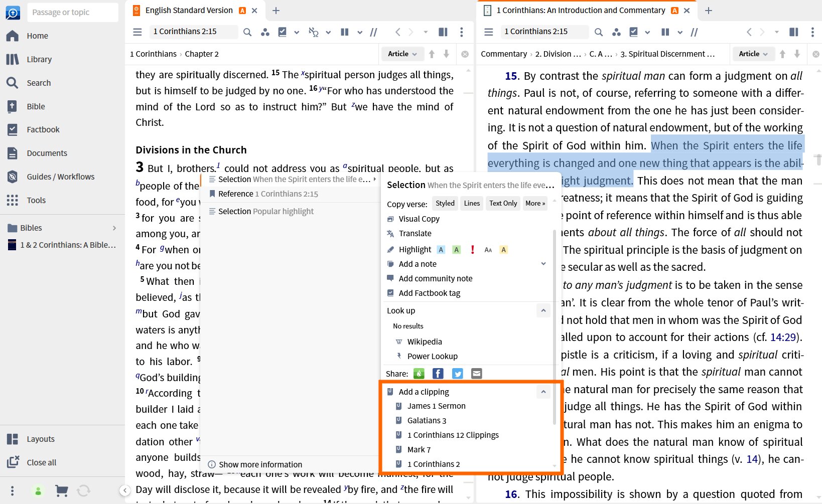This screenshot has width=822, height=504.
Task: Switch to the English Standard Version tab
Action: pos(189,10)
